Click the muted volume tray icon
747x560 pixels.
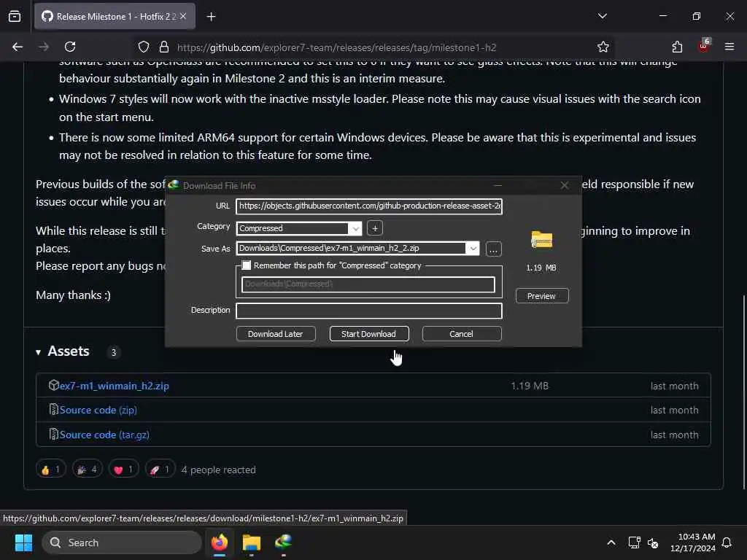pos(653,542)
